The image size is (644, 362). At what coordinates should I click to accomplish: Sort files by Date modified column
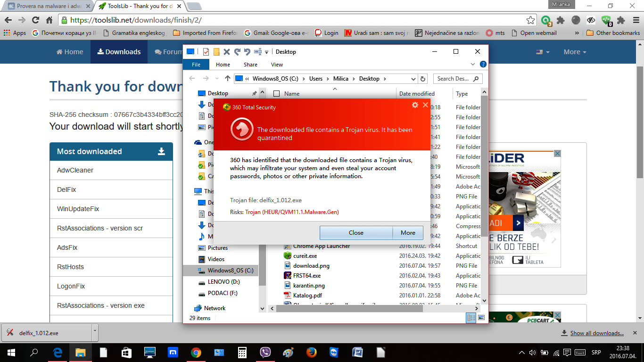pos(417,94)
